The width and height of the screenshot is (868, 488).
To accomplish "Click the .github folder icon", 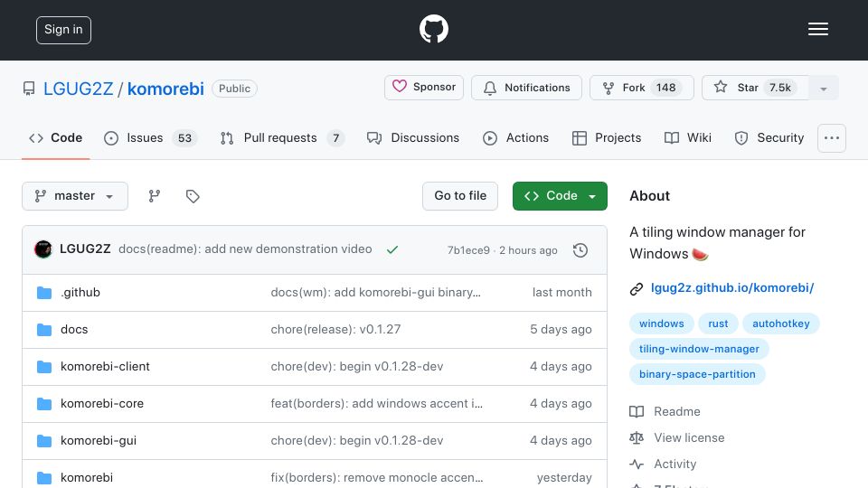I will pos(44,293).
